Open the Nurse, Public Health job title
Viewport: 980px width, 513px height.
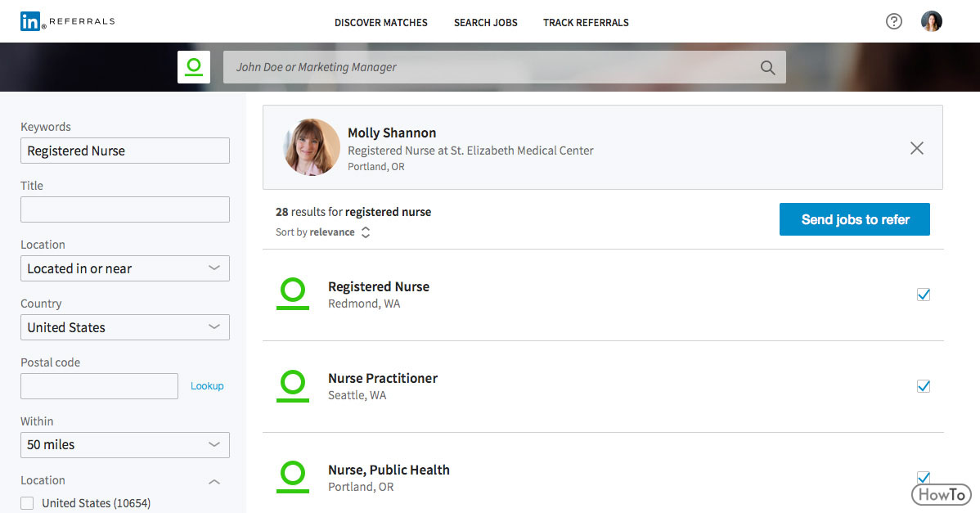tap(389, 470)
